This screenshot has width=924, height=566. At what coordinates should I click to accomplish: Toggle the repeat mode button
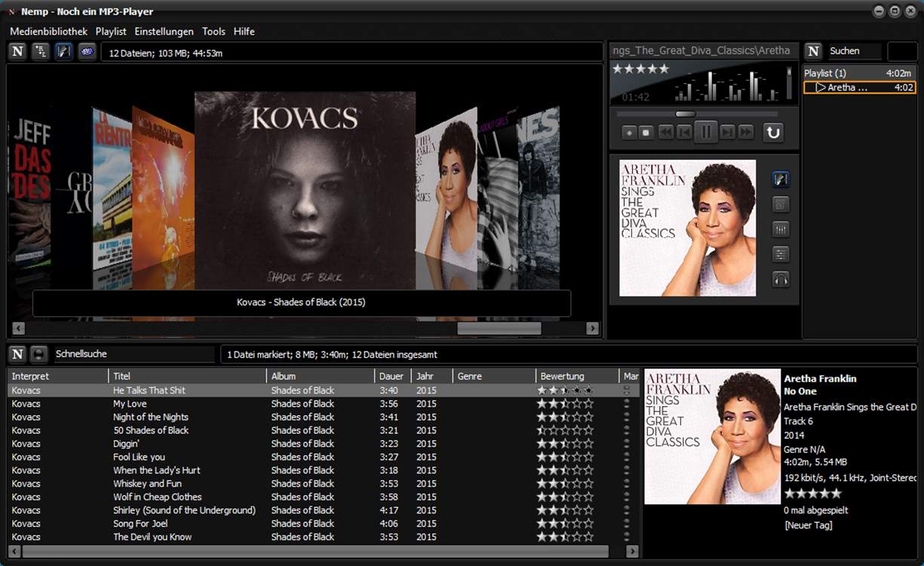coord(773,132)
